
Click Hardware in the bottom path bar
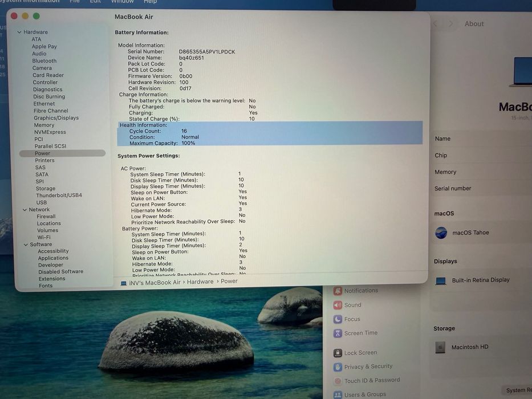pos(200,282)
